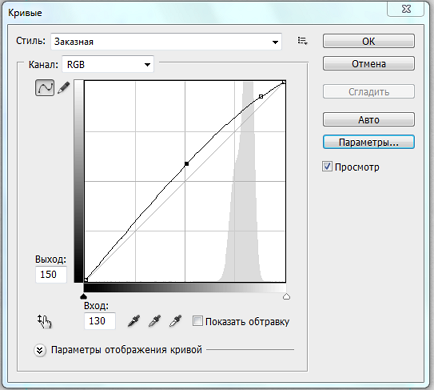Select the pencil draw curve tool
This screenshot has width=434, height=390.
[x=64, y=88]
